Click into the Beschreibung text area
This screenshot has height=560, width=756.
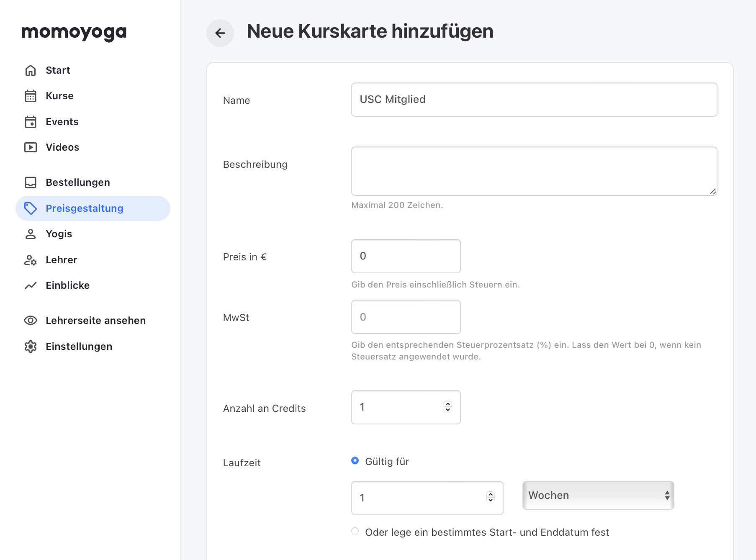click(534, 171)
